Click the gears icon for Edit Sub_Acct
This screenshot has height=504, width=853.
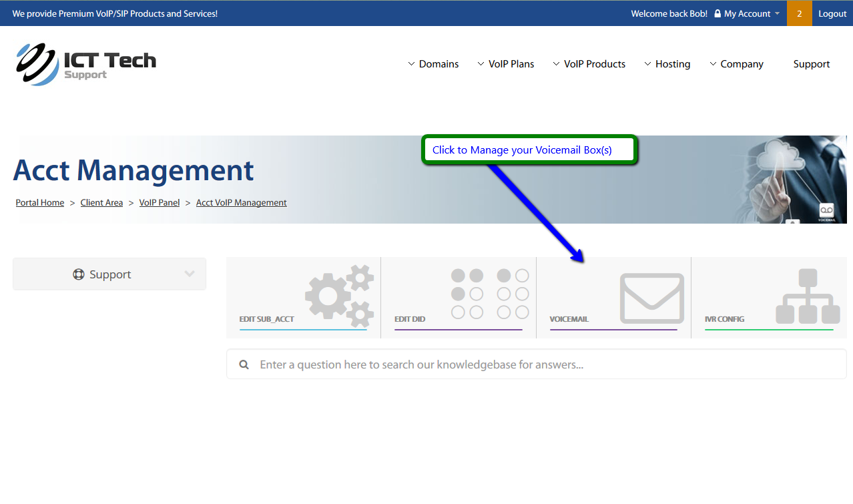[x=340, y=296]
